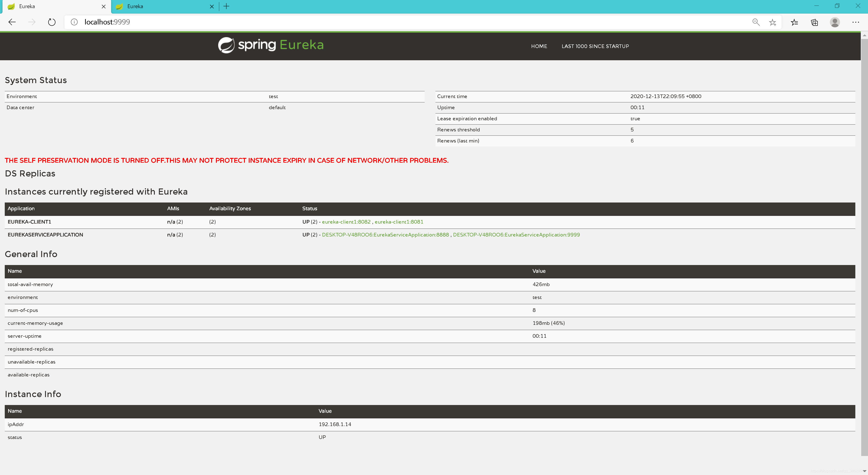View site information icon in address bar
The height and width of the screenshot is (475, 868).
pyautogui.click(x=74, y=22)
